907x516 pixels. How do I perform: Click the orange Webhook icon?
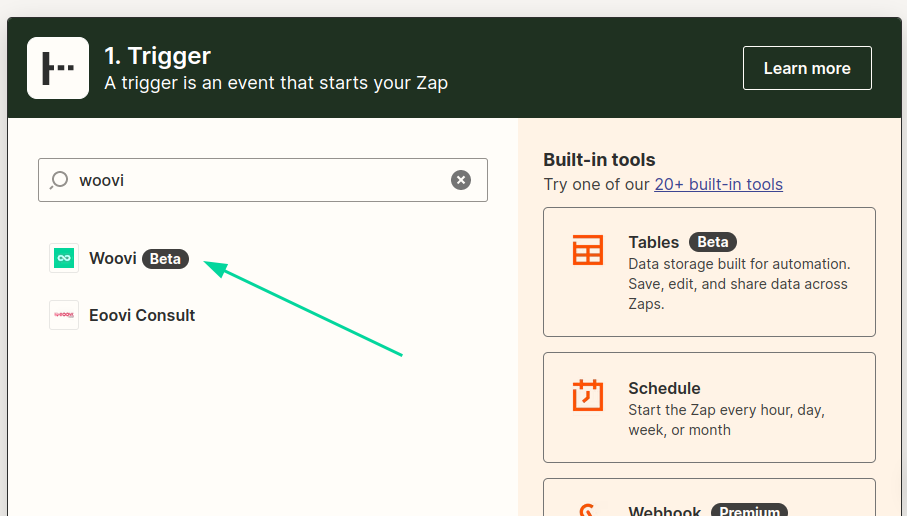point(588,510)
